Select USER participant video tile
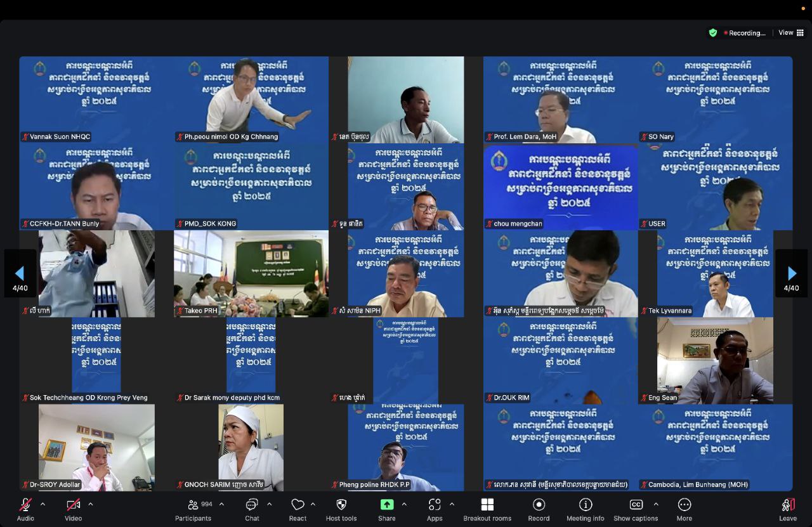The height and width of the screenshot is (527, 812). click(x=716, y=186)
